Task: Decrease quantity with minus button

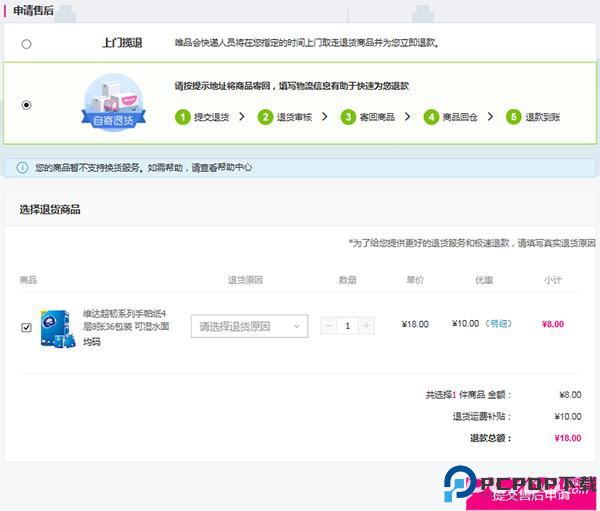Action: point(329,326)
